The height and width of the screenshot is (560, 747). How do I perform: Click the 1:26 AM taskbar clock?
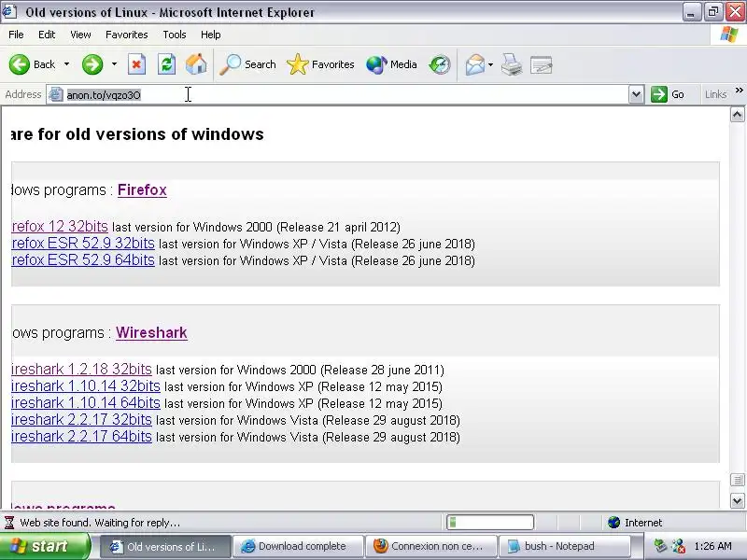point(712,546)
